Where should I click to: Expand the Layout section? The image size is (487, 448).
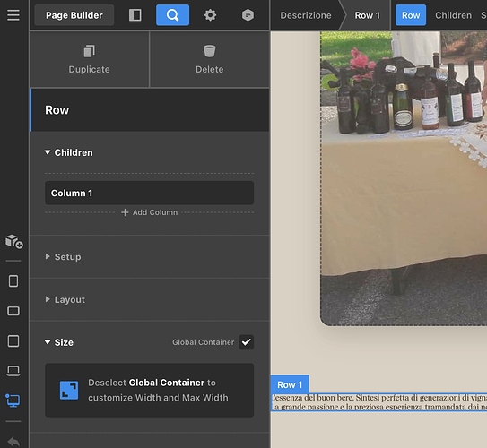(65, 299)
